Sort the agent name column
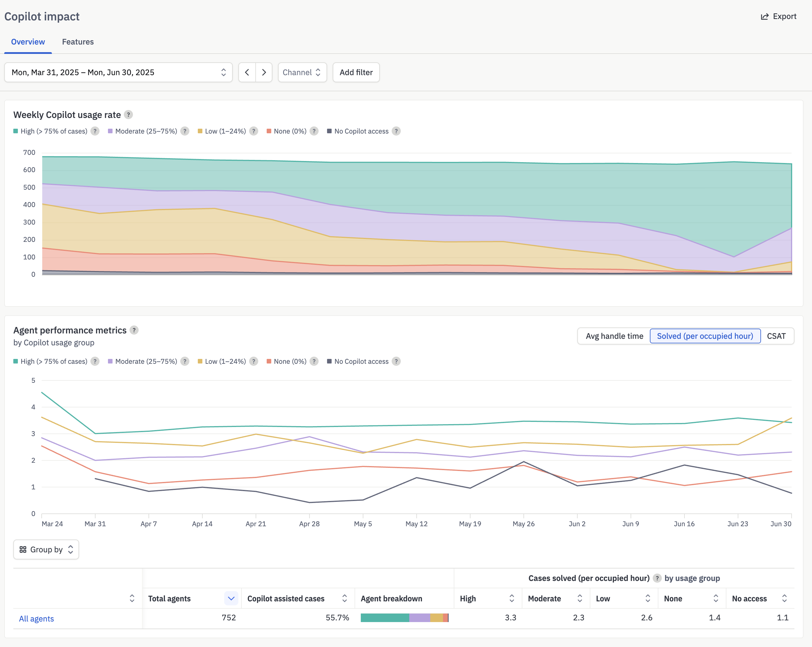Screen dimensions: 812x647 tap(132, 599)
